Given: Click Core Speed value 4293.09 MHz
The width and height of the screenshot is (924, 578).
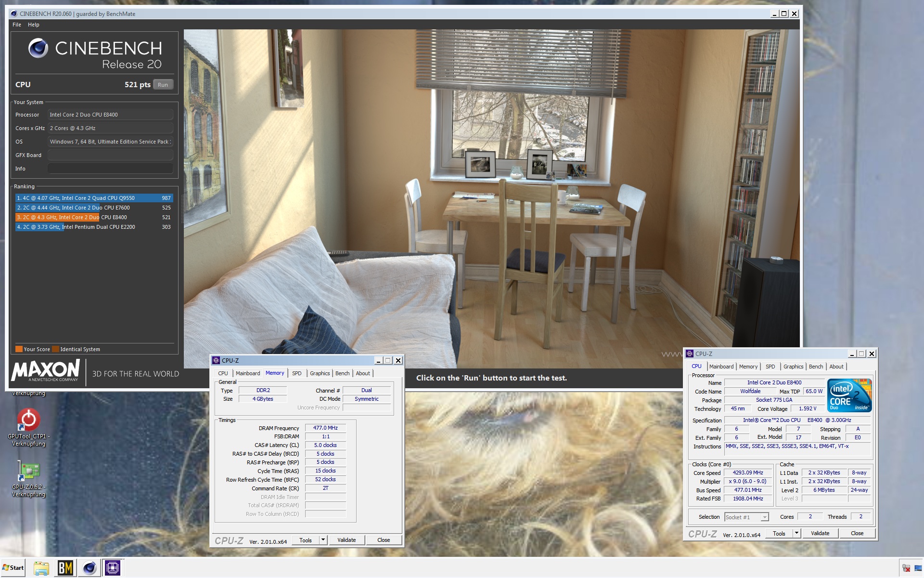Looking at the screenshot, I should tap(748, 473).
